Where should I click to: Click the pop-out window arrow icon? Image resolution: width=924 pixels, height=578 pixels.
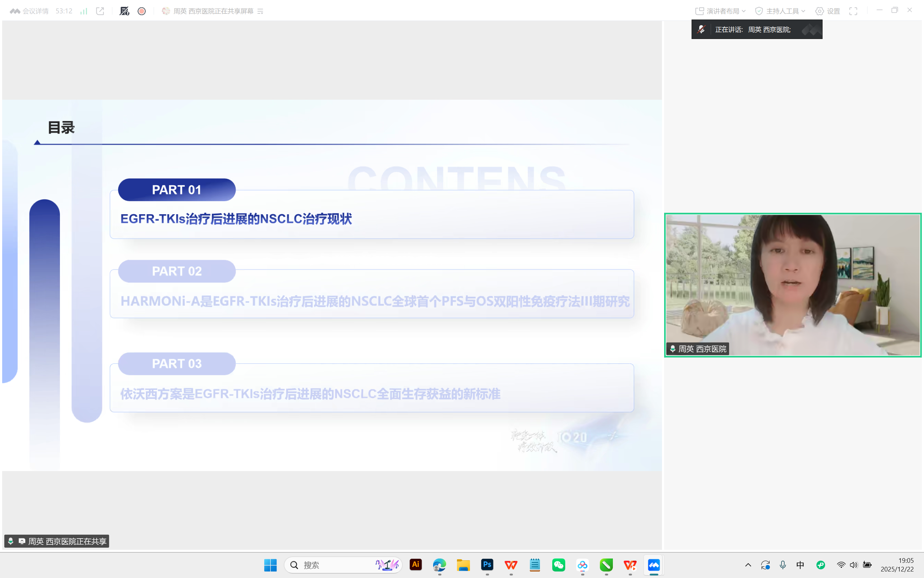[x=100, y=11]
